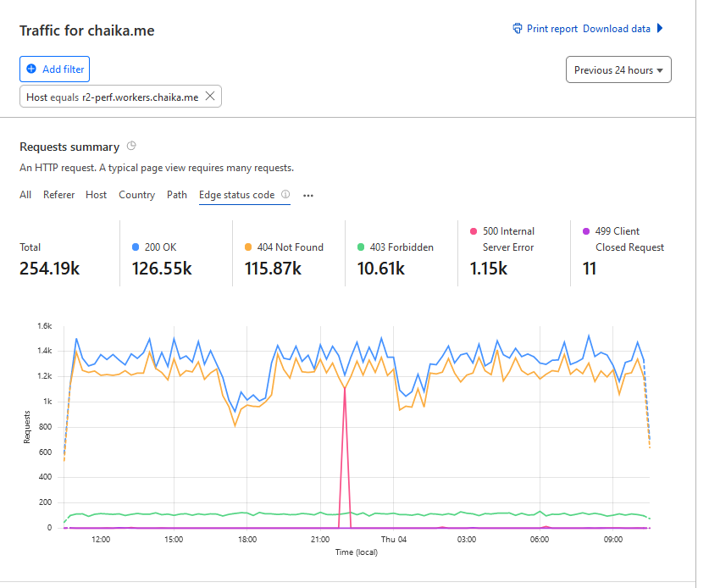Click the Requests summary pie chart icon
This screenshot has width=709, height=588.
[x=131, y=147]
